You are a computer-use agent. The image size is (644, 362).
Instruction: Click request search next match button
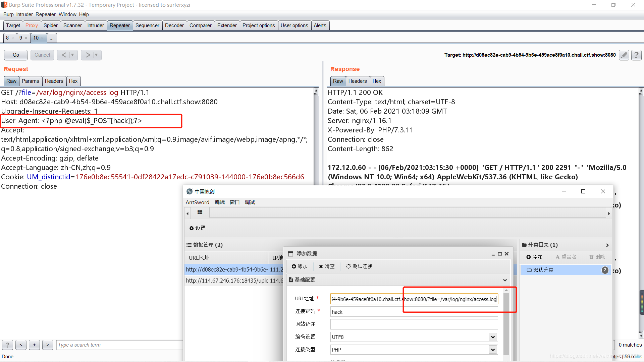pos(48,345)
